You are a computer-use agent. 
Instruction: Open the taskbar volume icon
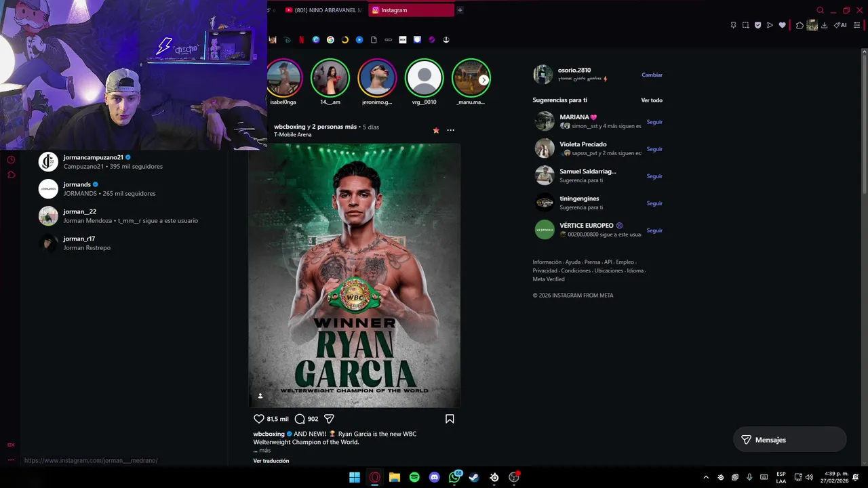coord(809,477)
